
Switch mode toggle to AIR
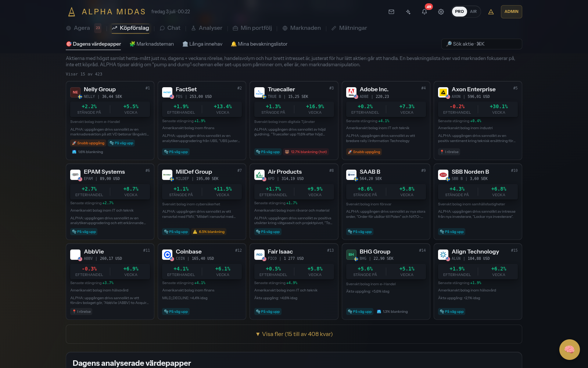(473, 12)
